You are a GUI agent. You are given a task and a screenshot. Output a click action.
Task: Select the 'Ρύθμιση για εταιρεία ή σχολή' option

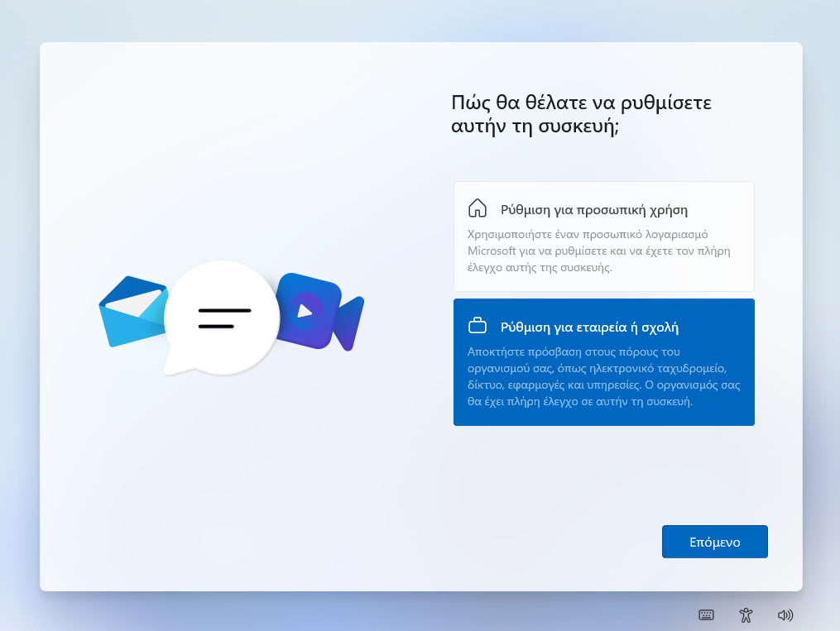(589, 327)
